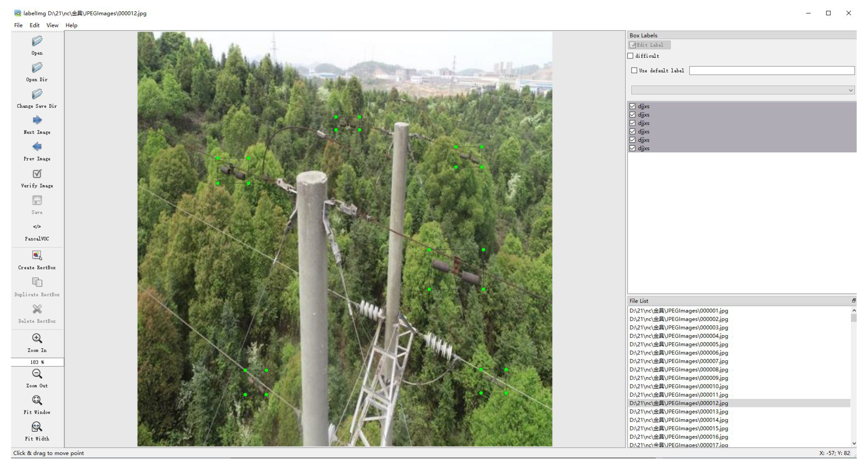Open the File menu
868x467 pixels.
pyautogui.click(x=18, y=25)
